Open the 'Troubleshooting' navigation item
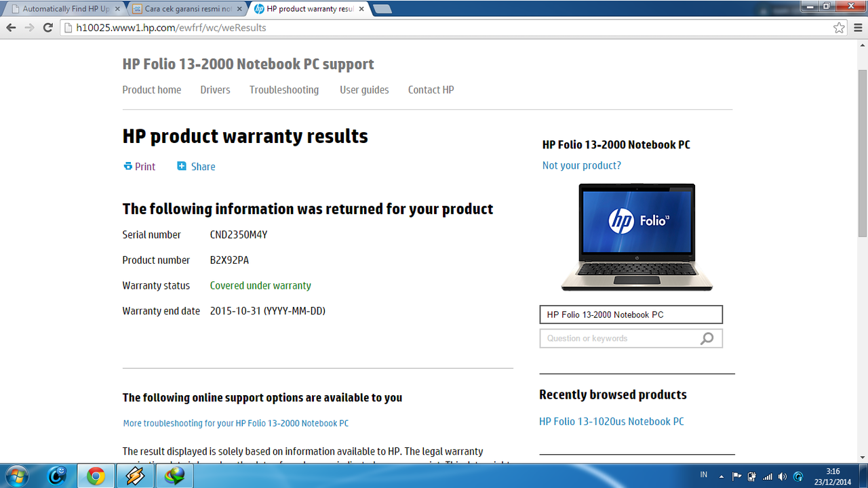The image size is (868, 488). pos(284,89)
